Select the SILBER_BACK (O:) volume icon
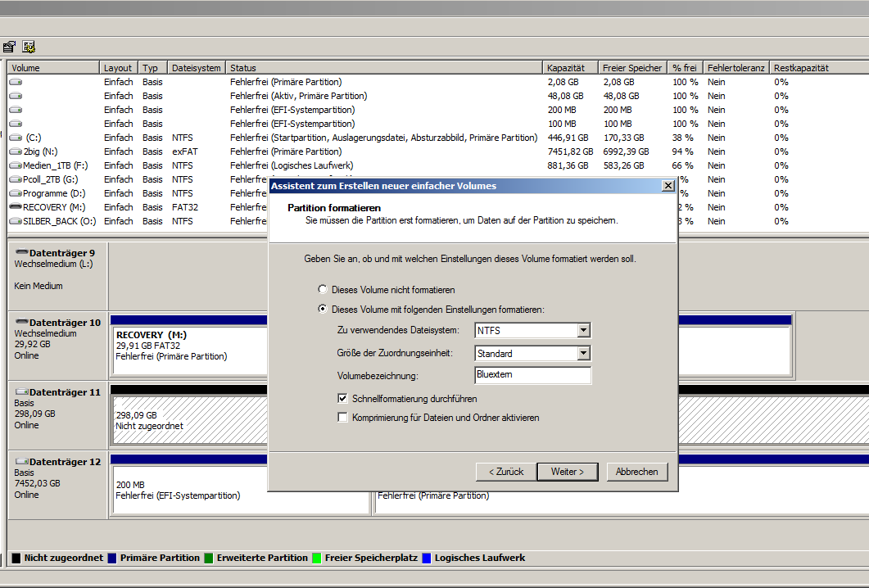 click(16, 221)
